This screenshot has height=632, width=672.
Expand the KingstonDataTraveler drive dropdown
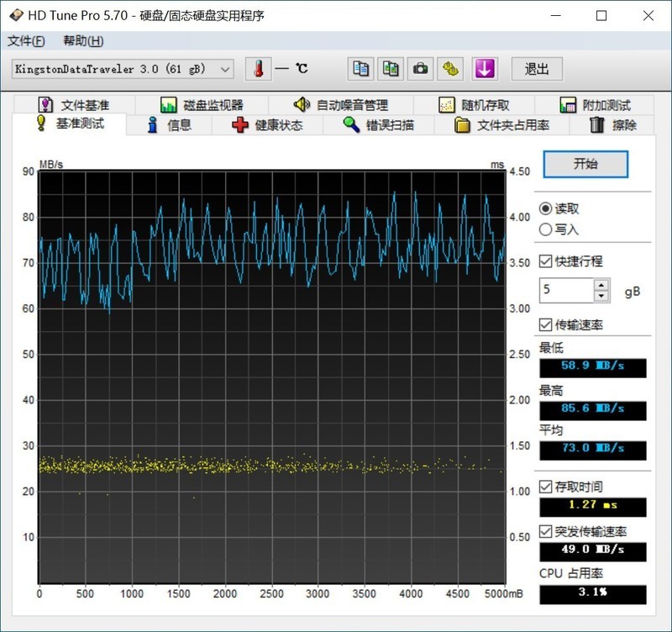click(x=225, y=69)
